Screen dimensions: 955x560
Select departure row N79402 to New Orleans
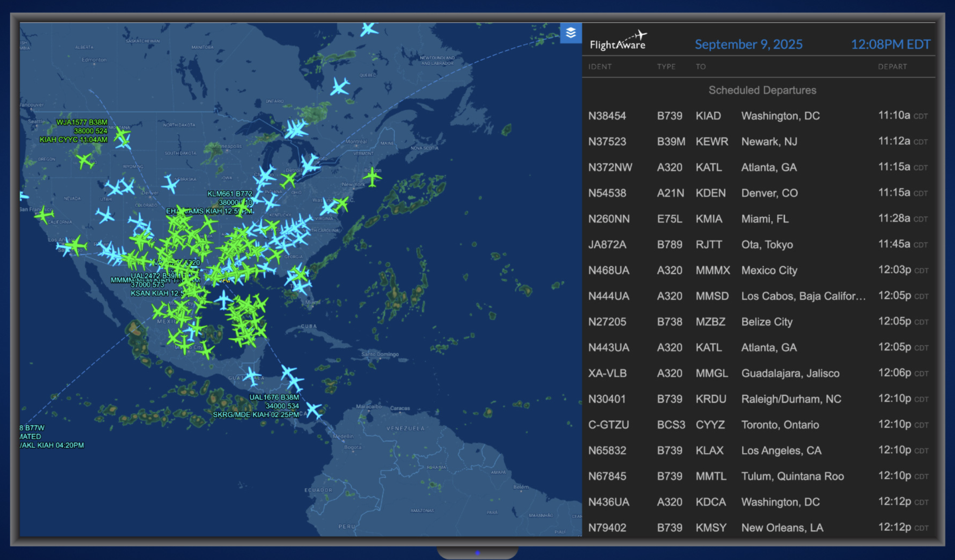pos(758,527)
